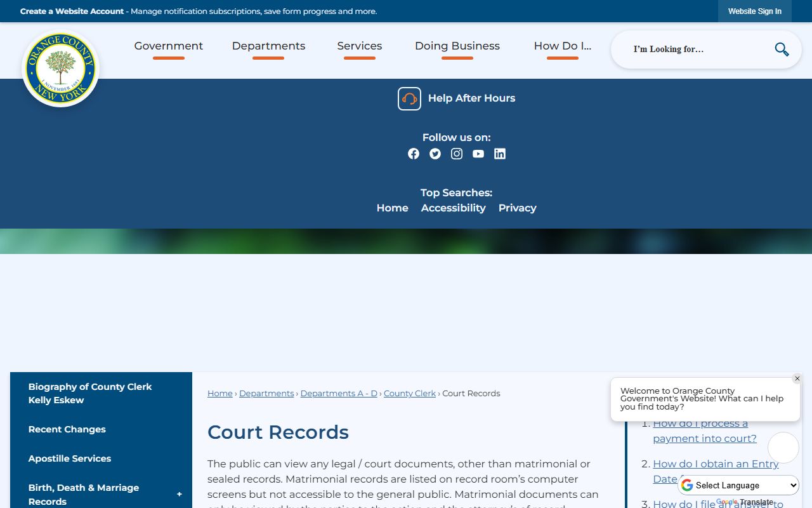812x508 pixels.
Task: Open the Departments menu
Action: coord(268,46)
